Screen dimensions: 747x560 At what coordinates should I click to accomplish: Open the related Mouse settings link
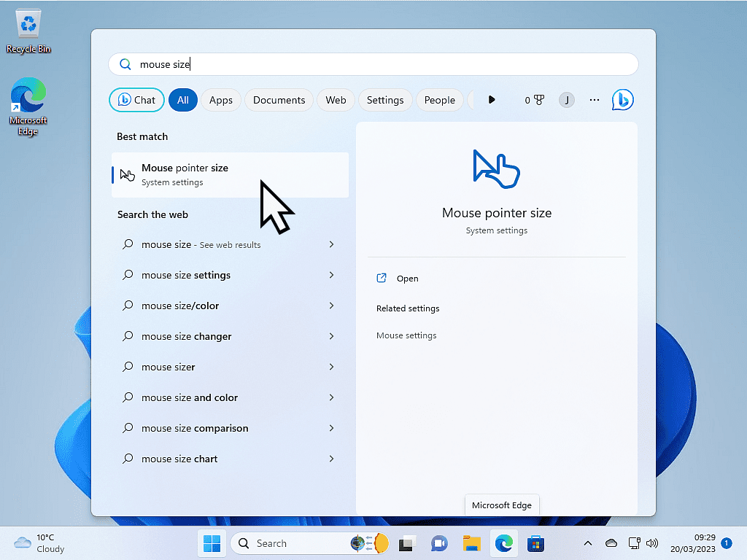406,335
